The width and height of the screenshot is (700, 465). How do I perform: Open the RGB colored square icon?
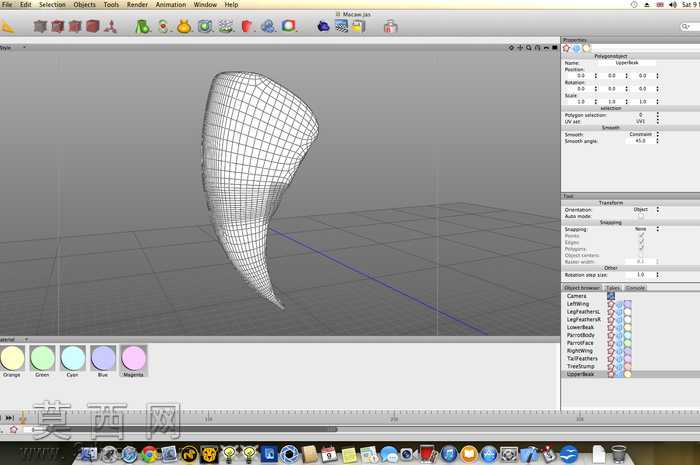[289, 26]
